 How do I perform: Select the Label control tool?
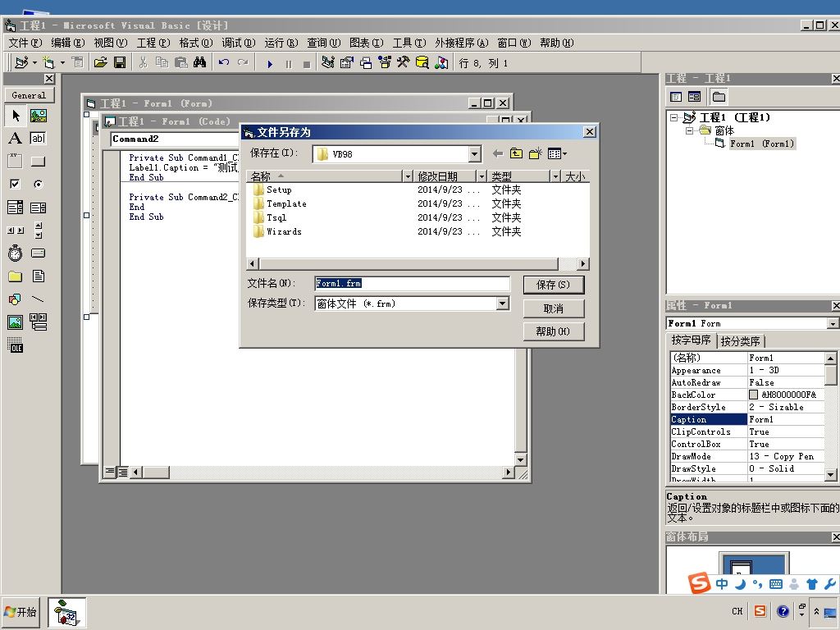point(16,138)
